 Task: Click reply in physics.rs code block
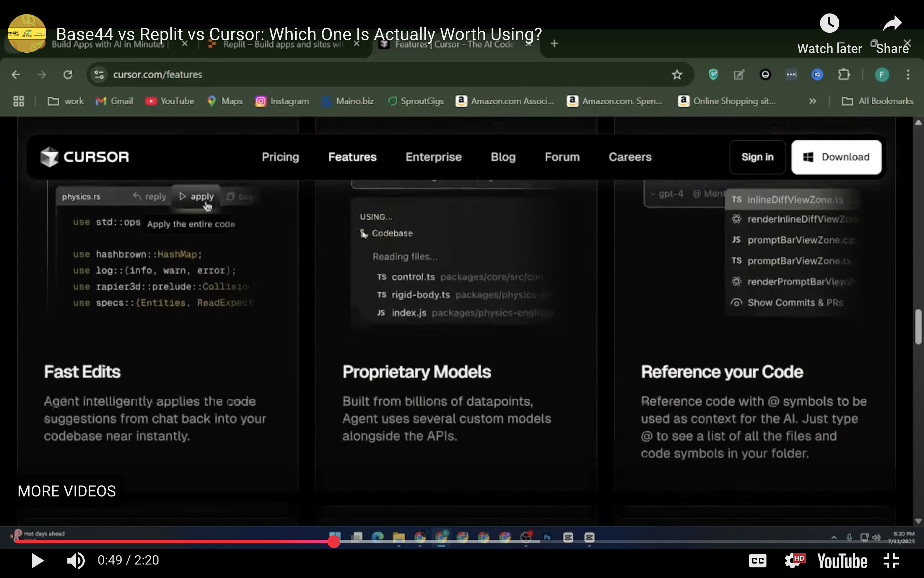coord(150,197)
